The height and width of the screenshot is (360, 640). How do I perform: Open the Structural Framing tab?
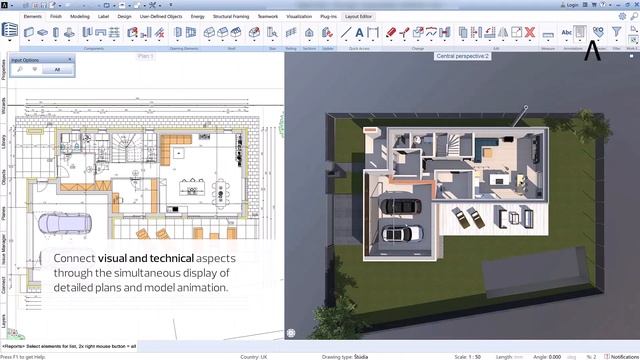point(231,16)
